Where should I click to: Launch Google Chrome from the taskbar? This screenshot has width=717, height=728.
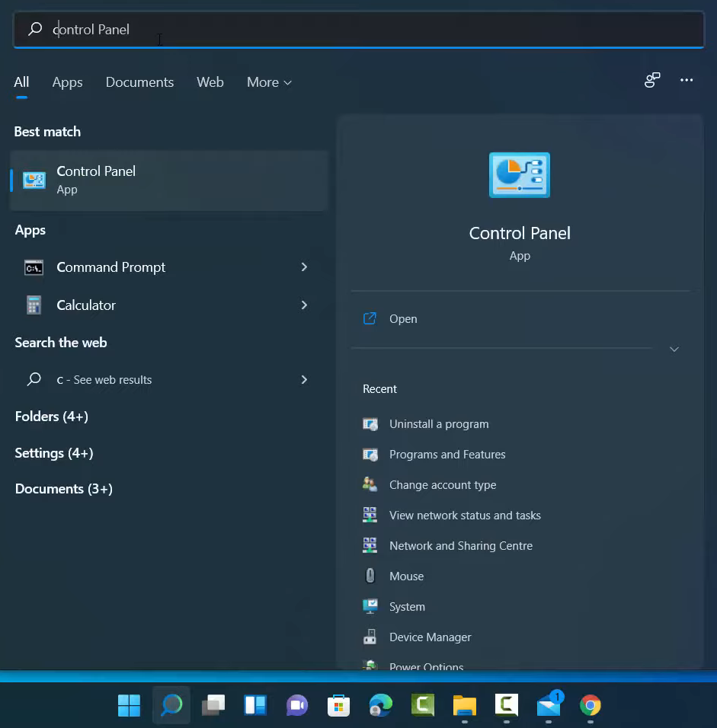(x=590, y=706)
